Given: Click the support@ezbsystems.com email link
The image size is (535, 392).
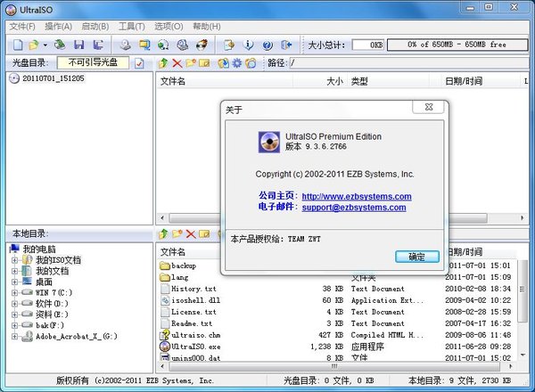Looking at the screenshot, I should pos(354,208).
